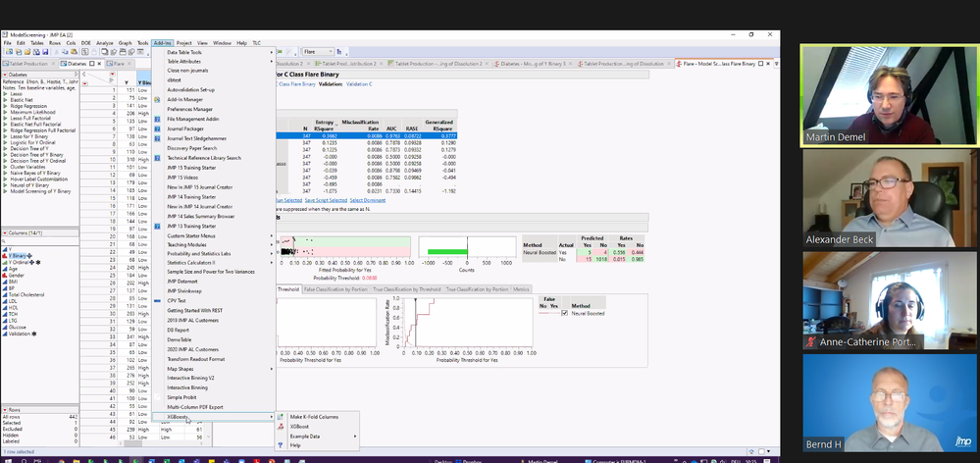Viewport: 980px width, 463px height.
Task: Click the Make K-Fold Columns icon
Action: pyautogui.click(x=280, y=417)
